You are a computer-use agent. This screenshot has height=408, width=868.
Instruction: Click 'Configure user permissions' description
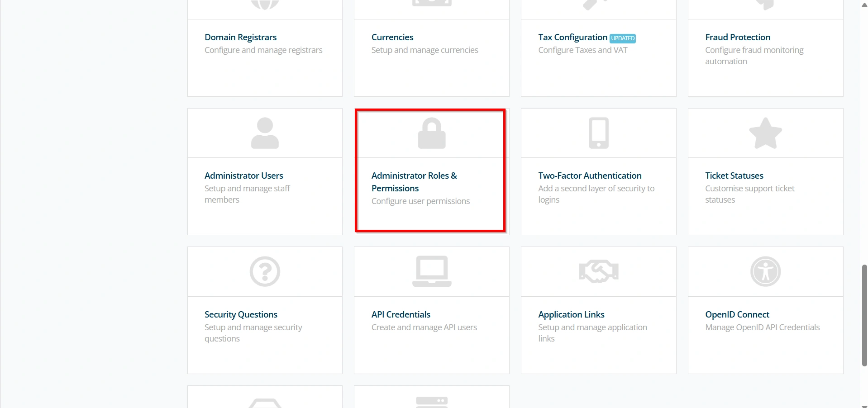420,201
